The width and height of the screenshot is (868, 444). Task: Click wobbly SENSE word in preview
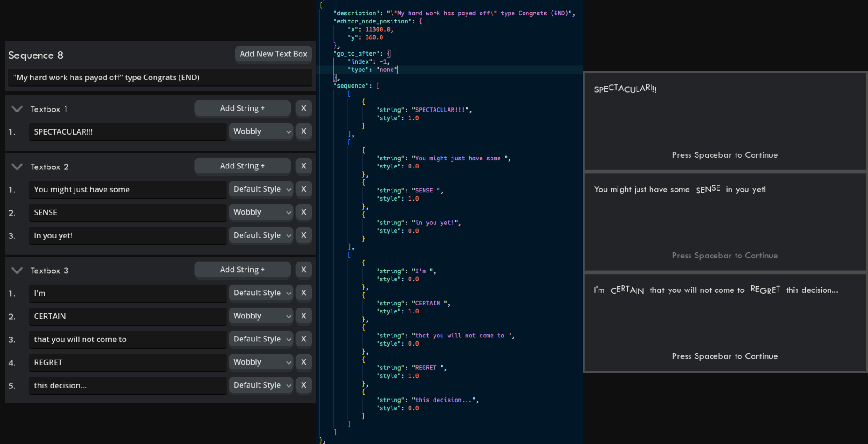tap(708, 189)
